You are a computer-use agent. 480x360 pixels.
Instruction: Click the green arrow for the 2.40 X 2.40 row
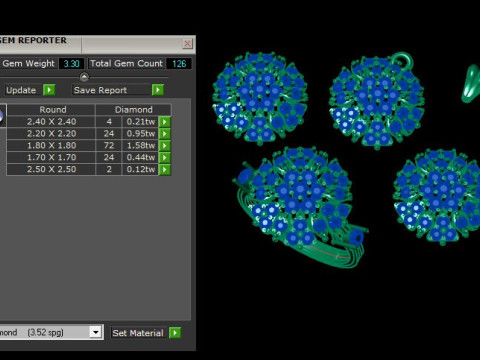[x=165, y=122]
